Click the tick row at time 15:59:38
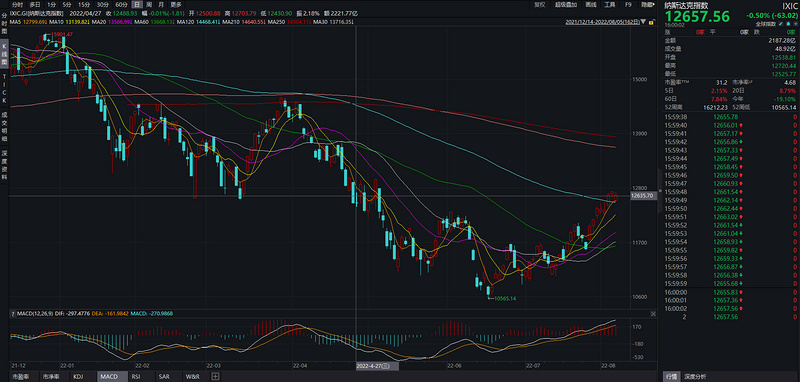 click(731, 117)
